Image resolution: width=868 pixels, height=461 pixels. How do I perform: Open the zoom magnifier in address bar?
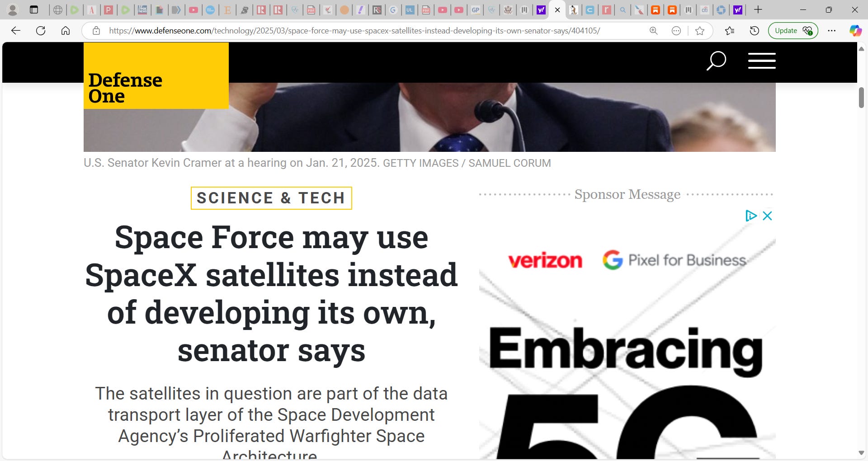tap(653, 31)
